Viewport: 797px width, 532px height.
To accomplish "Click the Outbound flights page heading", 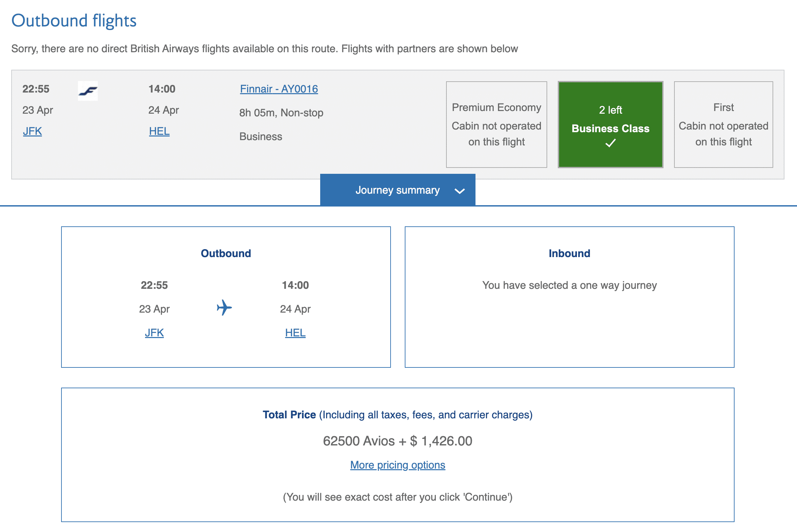I will (x=74, y=20).
